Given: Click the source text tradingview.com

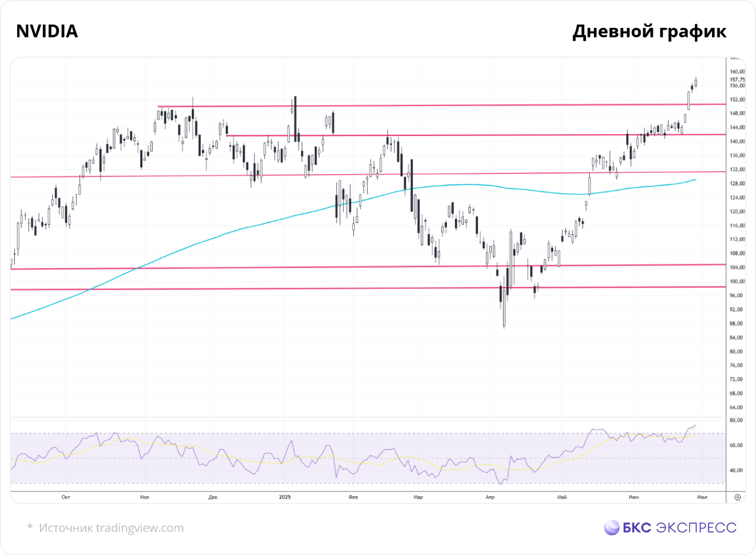Looking at the screenshot, I should click(x=140, y=528).
